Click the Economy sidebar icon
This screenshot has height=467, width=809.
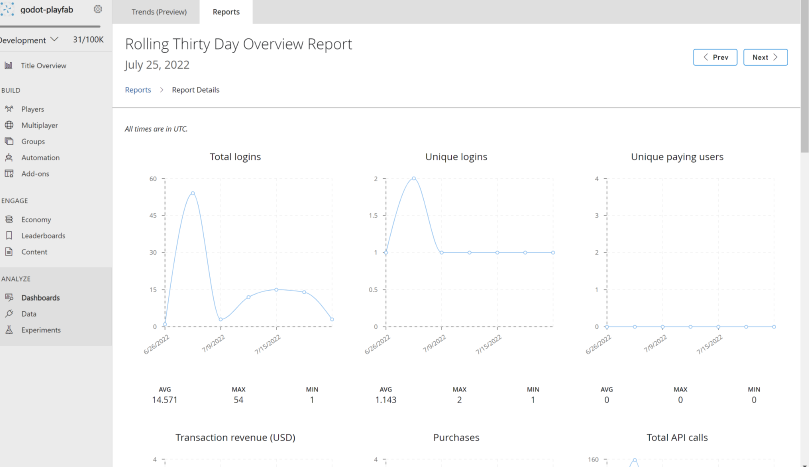click(9, 219)
